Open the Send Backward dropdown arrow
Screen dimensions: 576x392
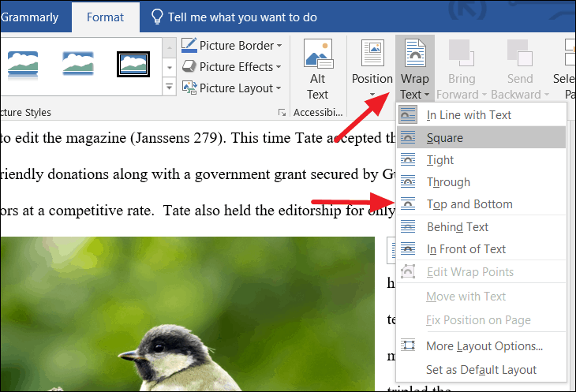(547, 95)
